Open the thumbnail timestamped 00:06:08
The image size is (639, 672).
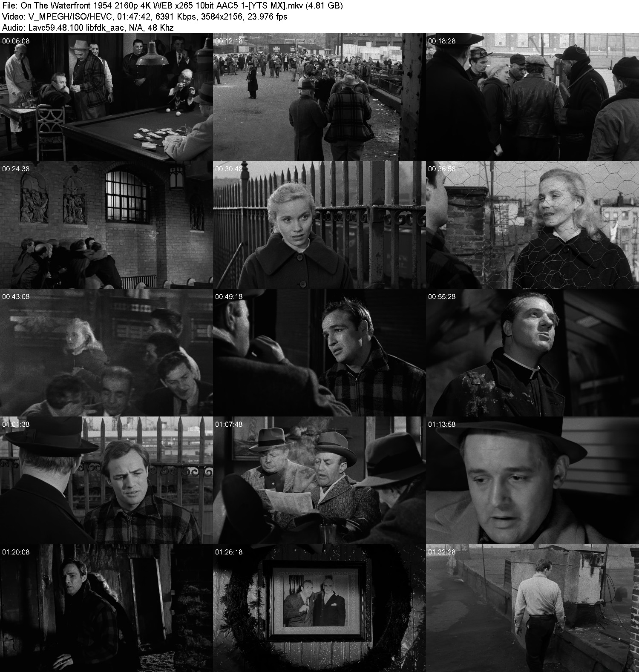tap(106, 97)
